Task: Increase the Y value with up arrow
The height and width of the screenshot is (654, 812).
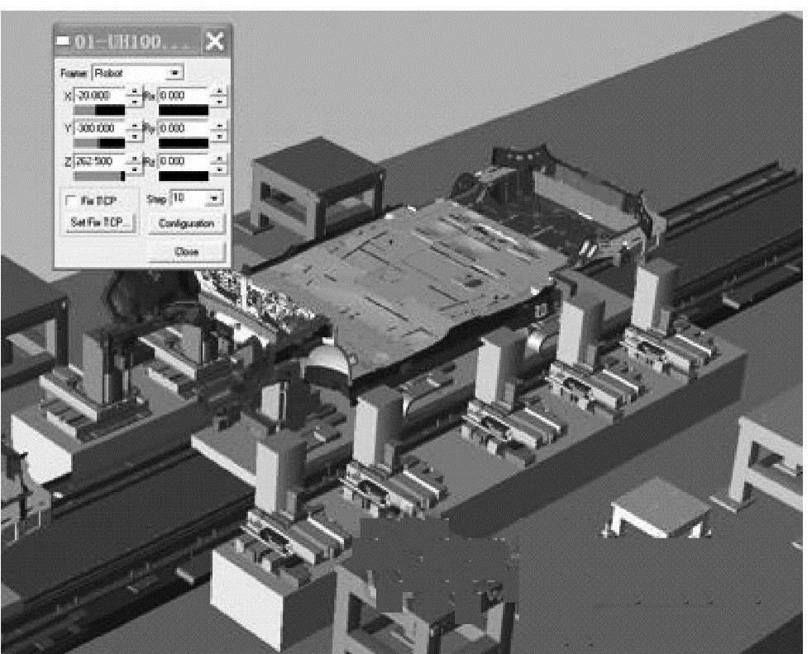Action: point(135,126)
